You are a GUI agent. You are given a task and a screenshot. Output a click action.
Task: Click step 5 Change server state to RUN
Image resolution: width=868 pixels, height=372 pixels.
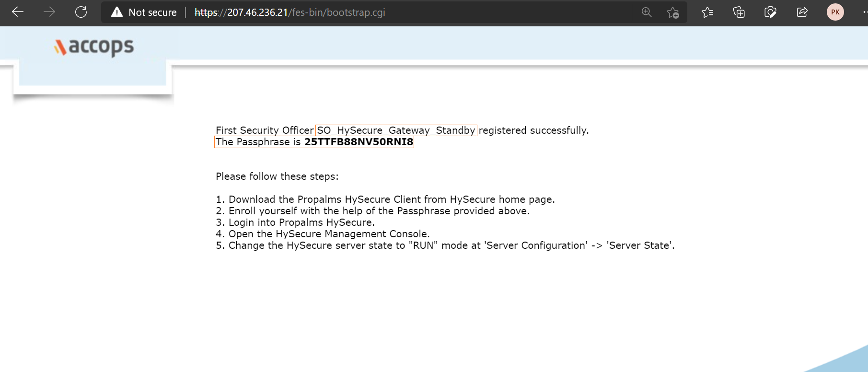point(445,245)
